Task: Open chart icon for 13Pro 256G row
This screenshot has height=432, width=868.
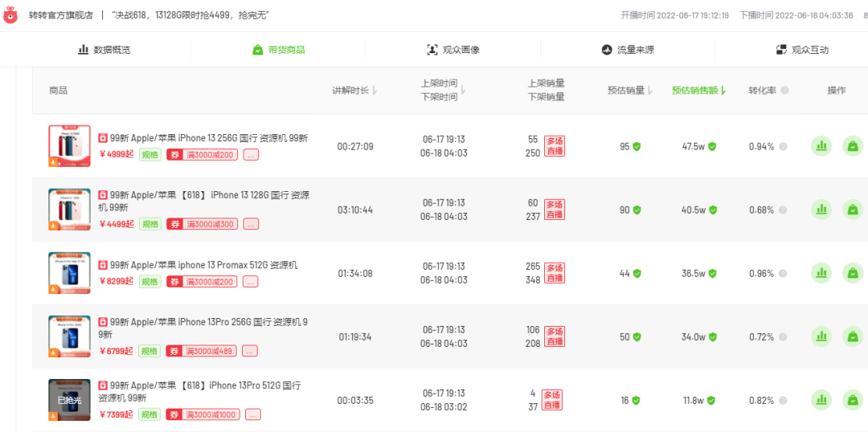Action: 821,336
